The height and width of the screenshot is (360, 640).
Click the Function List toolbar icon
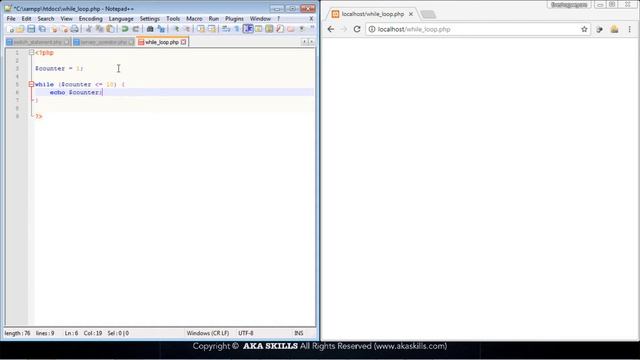[x=280, y=29]
